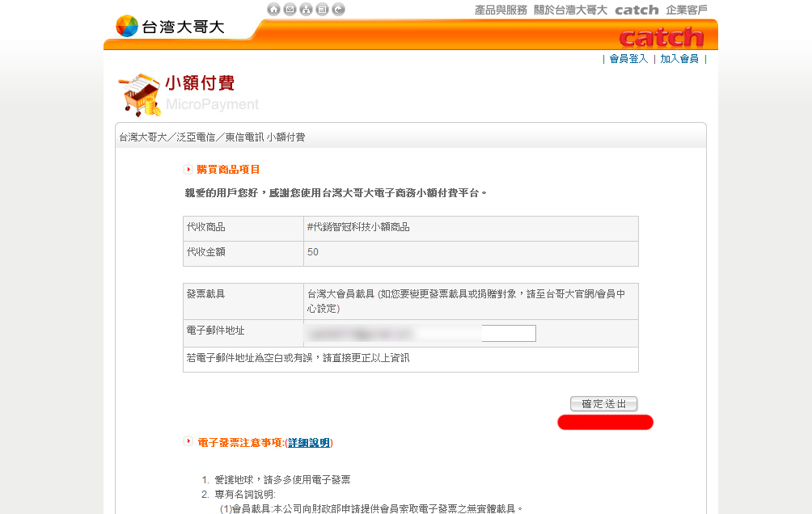
Task: Click the back arrow icon
Action: [x=338, y=10]
